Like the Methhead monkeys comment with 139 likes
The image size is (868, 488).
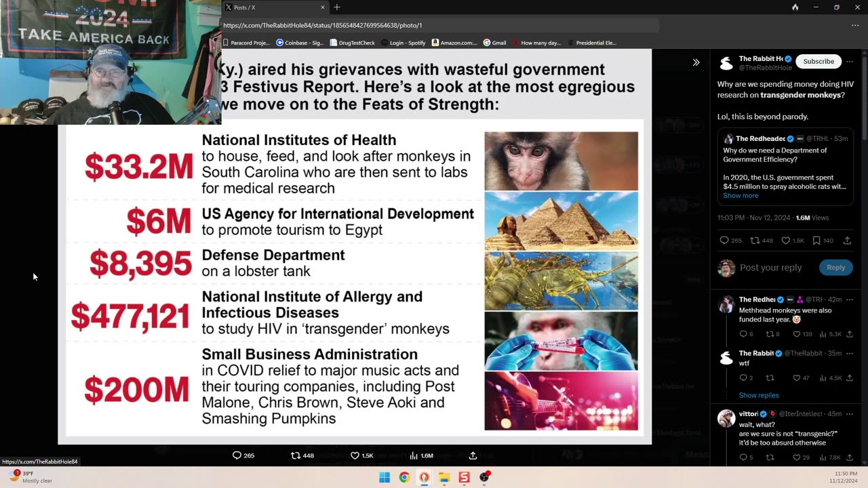point(797,334)
